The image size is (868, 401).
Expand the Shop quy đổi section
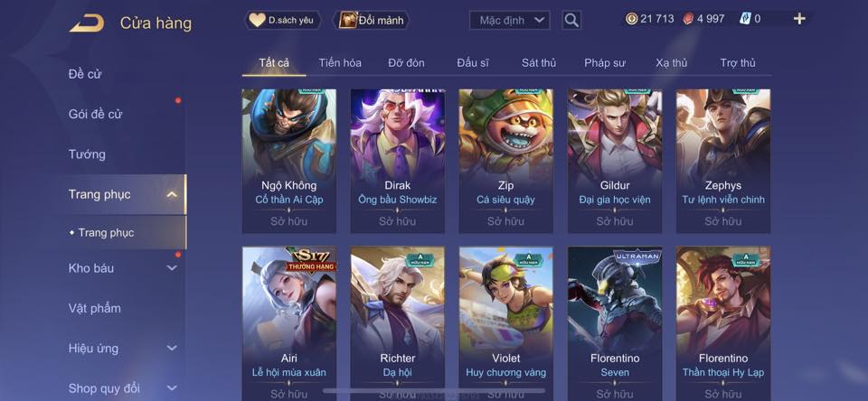click(172, 388)
